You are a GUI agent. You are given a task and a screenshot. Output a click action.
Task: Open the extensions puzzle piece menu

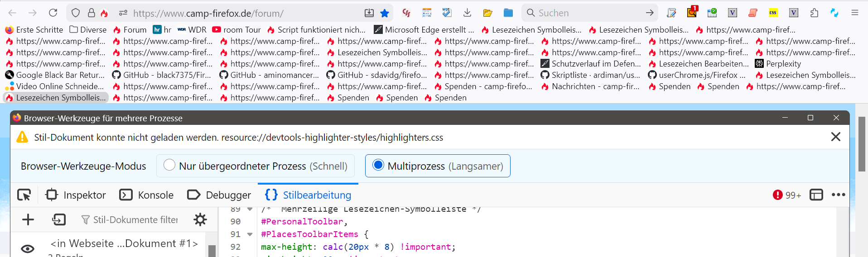point(814,13)
